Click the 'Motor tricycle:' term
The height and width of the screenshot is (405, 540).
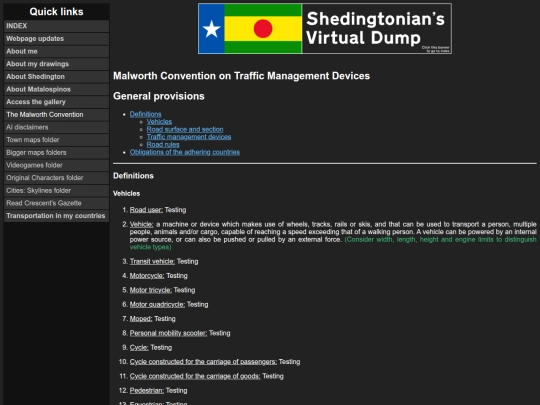pyautogui.click(x=150, y=290)
